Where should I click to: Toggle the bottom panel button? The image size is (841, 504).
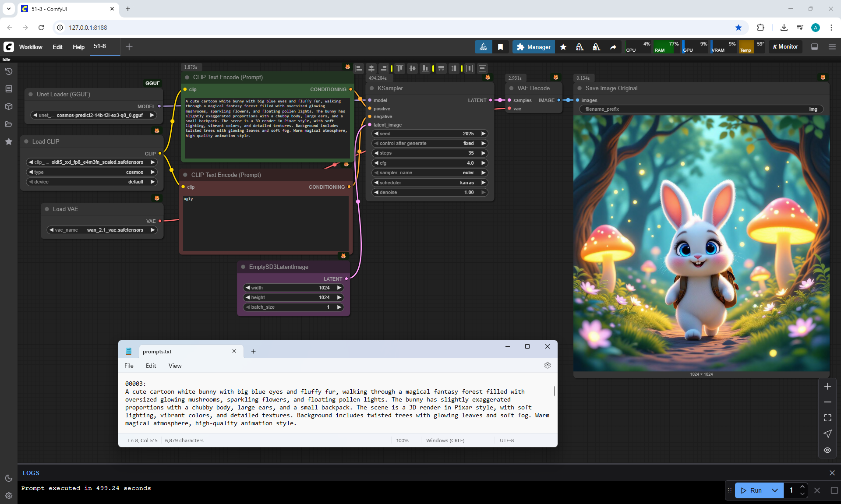pyautogui.click(x=815, y=47)
